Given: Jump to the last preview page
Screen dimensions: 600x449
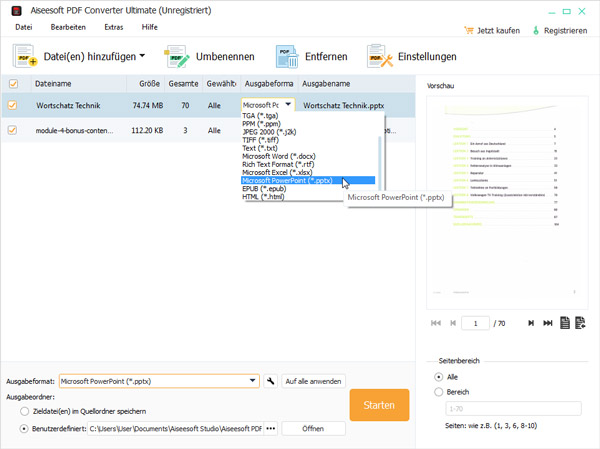Looking at the screenshot, I should click(547, 323).
